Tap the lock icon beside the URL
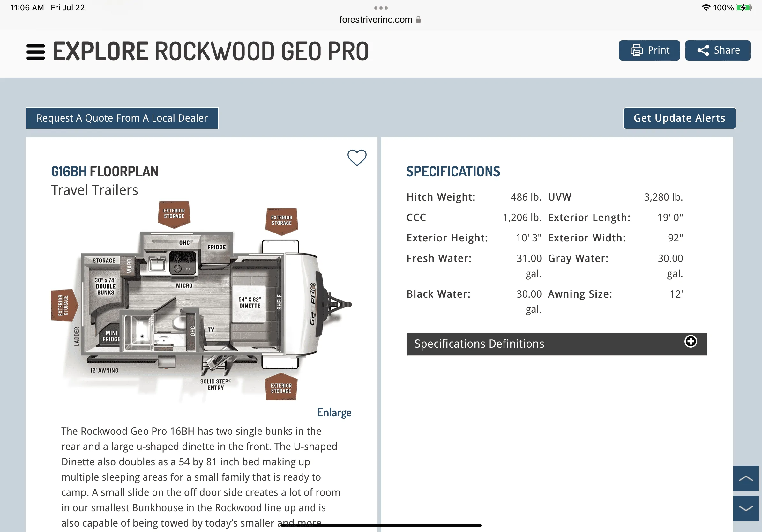The image size is (762, 532). pos(418,19)
